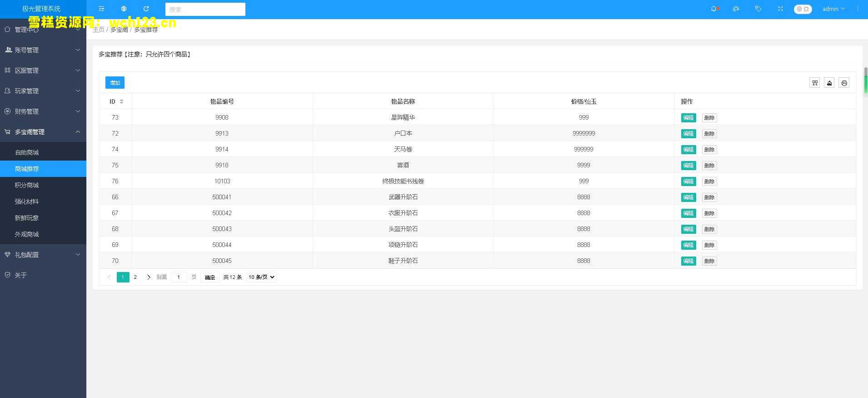Image resolution: width=868 pixels, height=398 pixels.
Task: Click the coin icon beside 财务管理
Action: (7, 111)
